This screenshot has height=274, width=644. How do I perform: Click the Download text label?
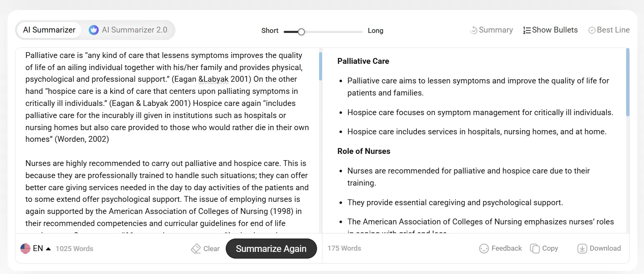click(x=605, y=248)
